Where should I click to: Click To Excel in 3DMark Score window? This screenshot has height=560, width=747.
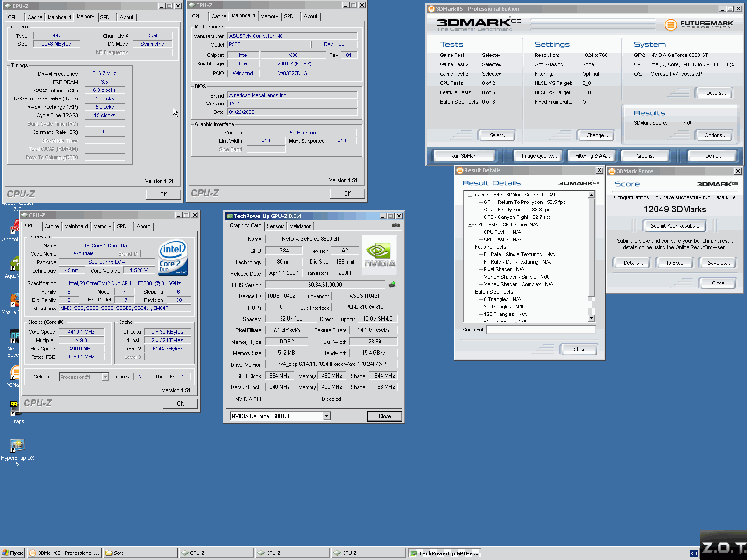click(675, 263)
